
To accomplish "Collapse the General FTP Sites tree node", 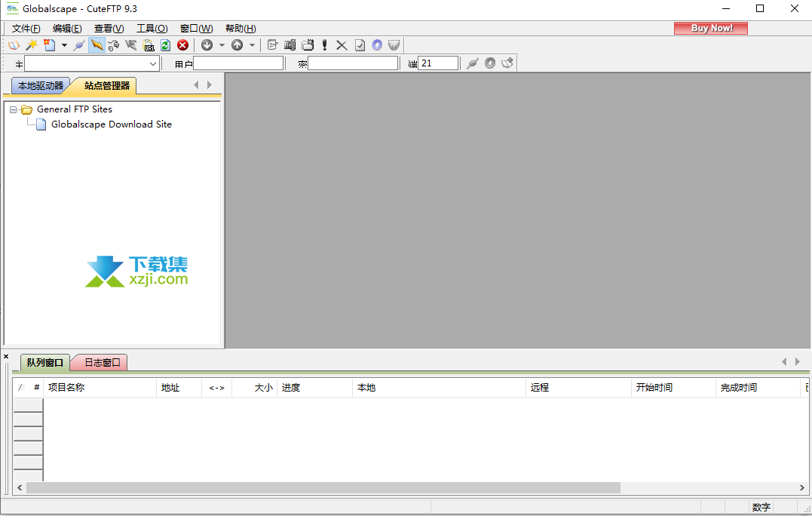I will point(14,109).
